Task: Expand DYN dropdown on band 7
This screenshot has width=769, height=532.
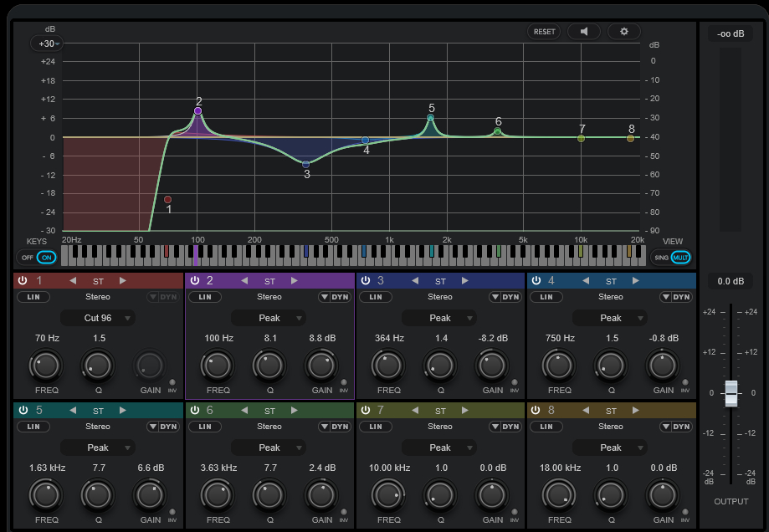Action: tap(494, 427)
